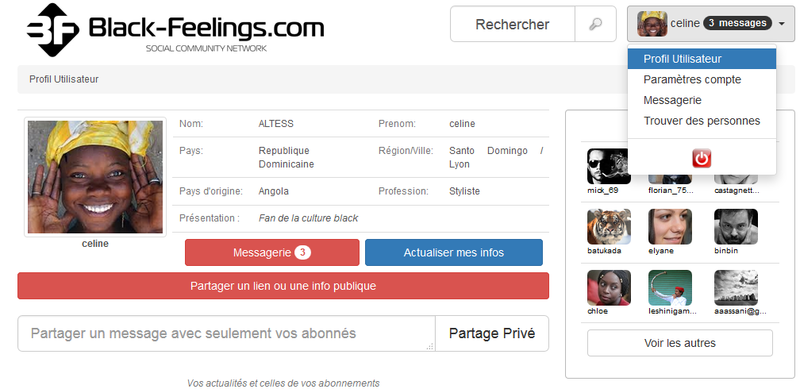Image resolution: width=800 pixels, height=389 pixels.
Task: Open binbin's profile picture
Action: pos(736,227)
